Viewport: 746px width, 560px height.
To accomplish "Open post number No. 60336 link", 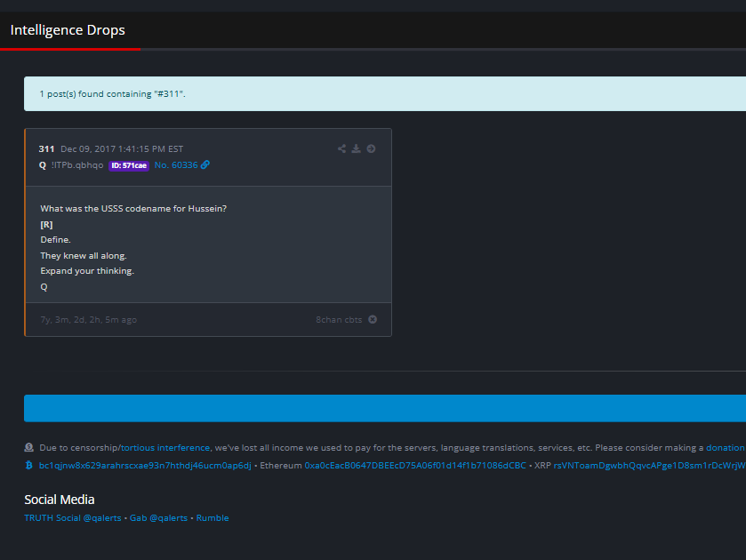I will [x=176, y=165].
